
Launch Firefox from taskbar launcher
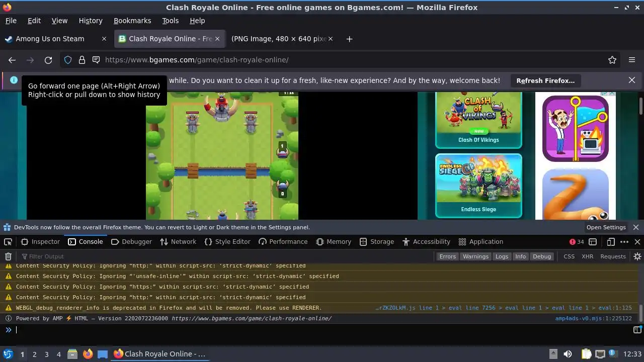click(88, 354)
